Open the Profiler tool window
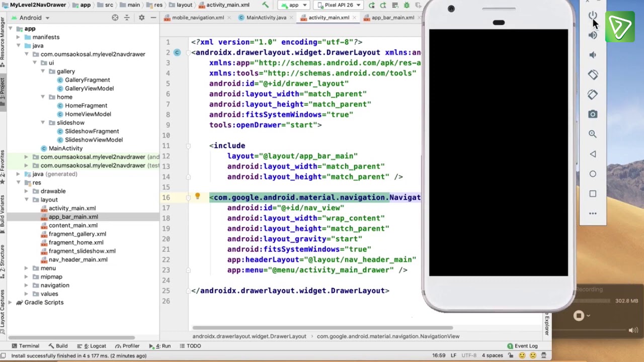The height and width of the screenshot is (362, 644). tap(127, 346)
